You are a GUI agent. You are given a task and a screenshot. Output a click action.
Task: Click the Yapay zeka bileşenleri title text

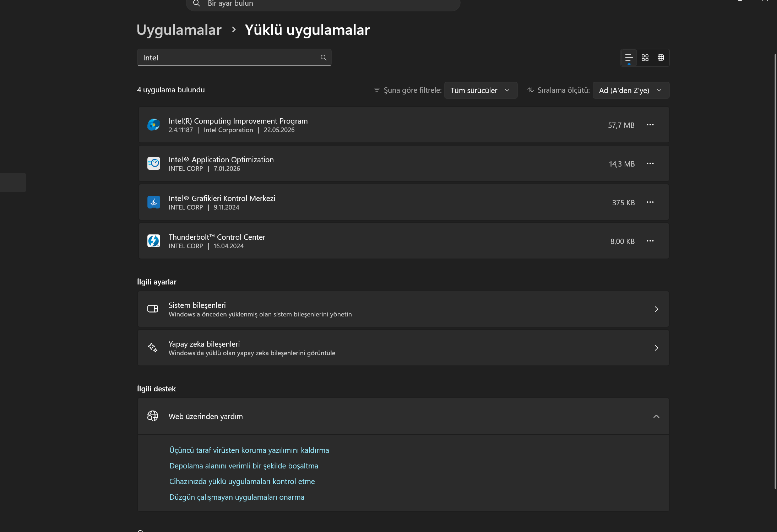[204, 344]
